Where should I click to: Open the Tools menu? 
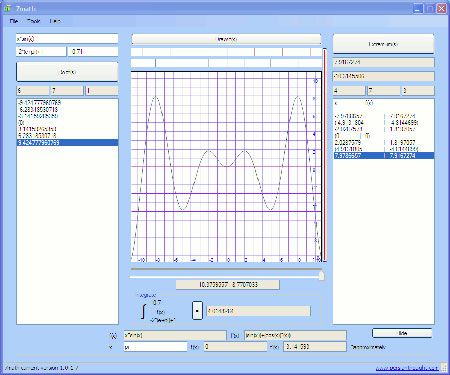pos(34,21)
